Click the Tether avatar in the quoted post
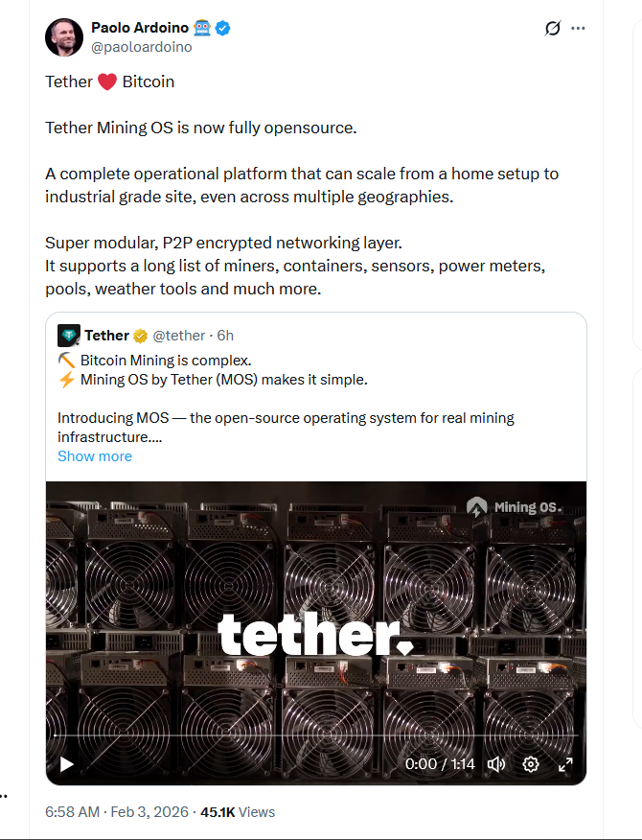 point(67,335)
